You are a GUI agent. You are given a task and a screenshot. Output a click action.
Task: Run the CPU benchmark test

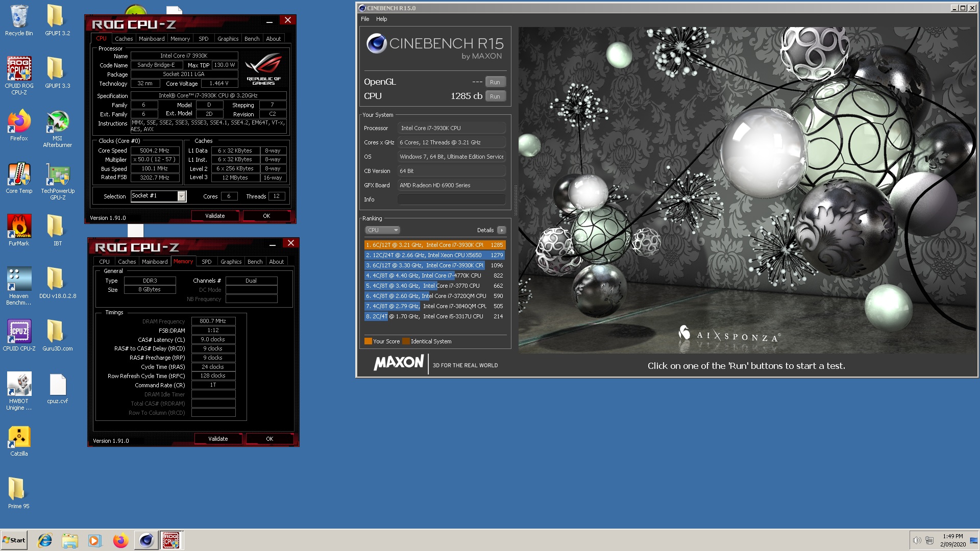tap(495, 96)
